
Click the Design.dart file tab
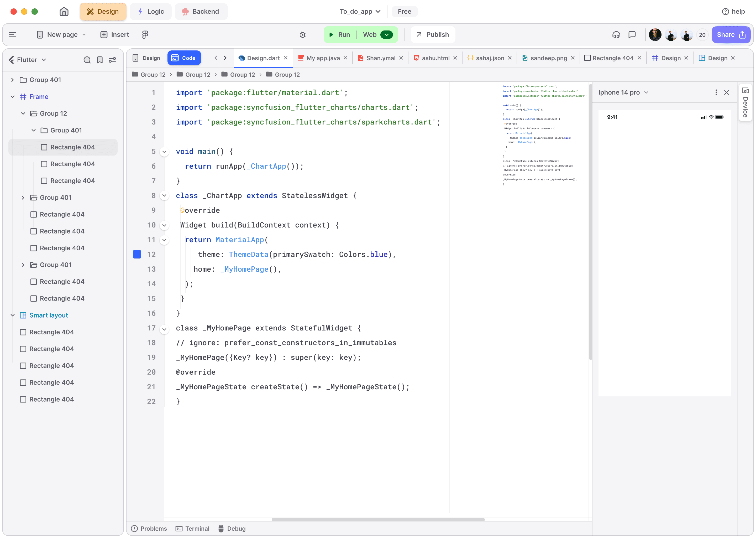(x=262, y=58)
